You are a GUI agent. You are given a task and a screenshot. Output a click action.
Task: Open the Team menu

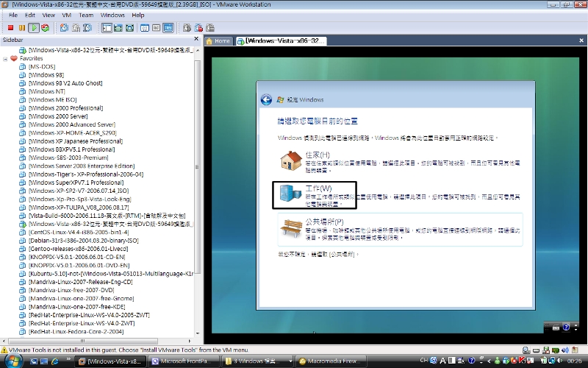click(x=86, y=15)
